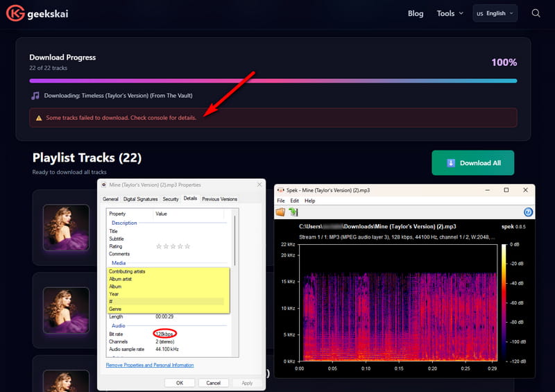
Task: Click the geekskai logo icon
Action: coord(15,13)
